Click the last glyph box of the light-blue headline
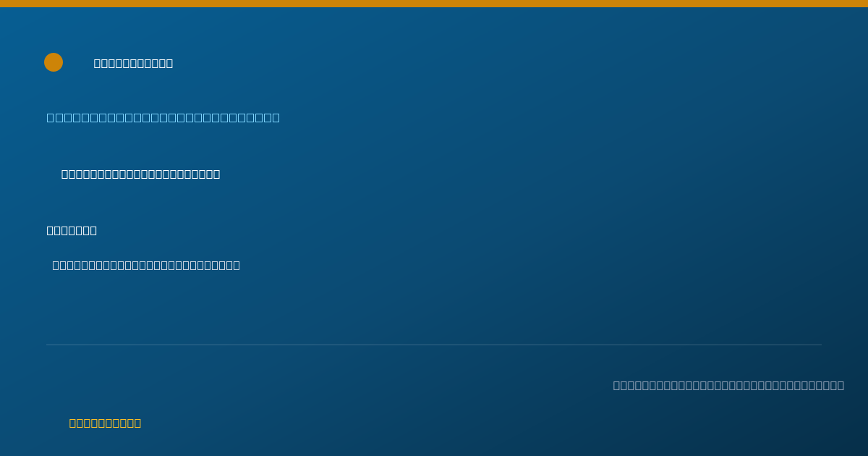 tap(276, 117)
